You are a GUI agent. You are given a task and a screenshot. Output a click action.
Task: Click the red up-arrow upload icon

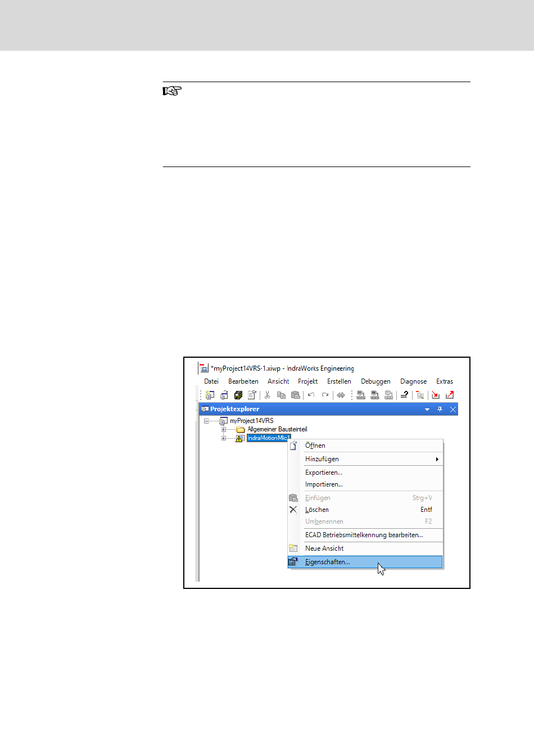point(450,395)
